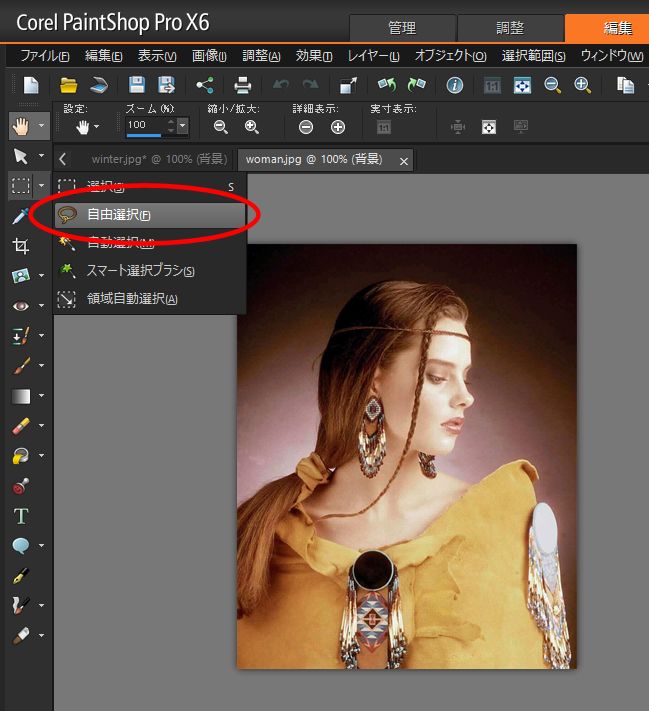
Task: Click Fit to window icon in main toolbar
Action: [x=522, y=85]
